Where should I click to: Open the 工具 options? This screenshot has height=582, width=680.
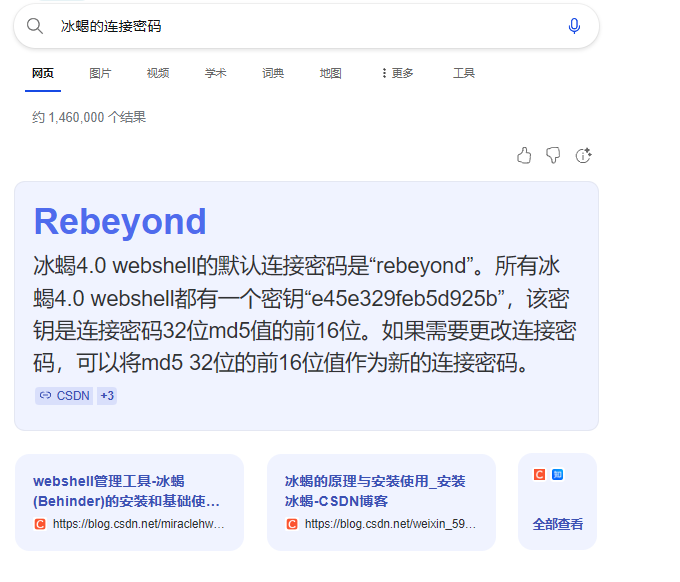(x=464, y=73)
